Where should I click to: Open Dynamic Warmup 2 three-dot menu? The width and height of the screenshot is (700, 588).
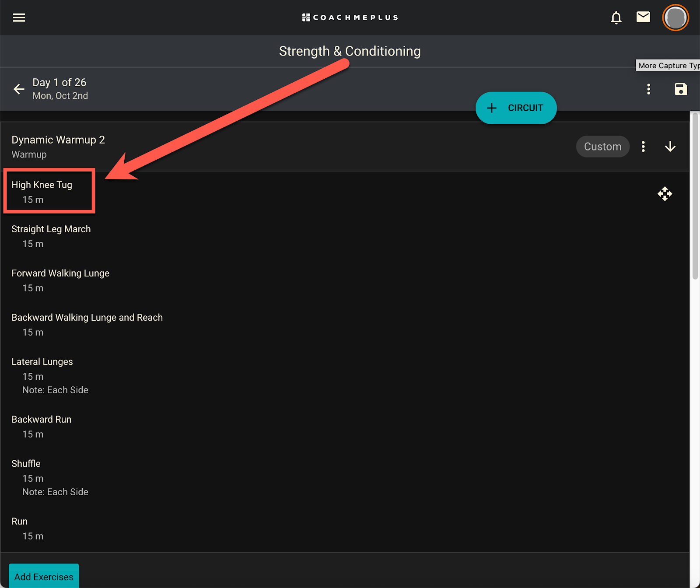pos(643,147)
